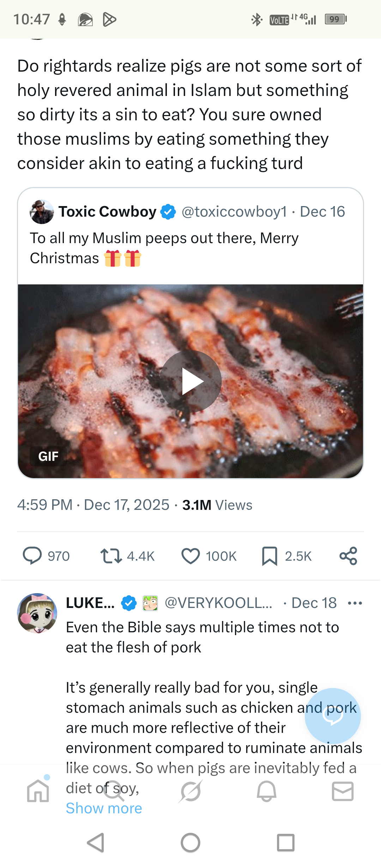Bookmark this tweet with 2.5K saves
381x868 pixels.
(270, 556)
